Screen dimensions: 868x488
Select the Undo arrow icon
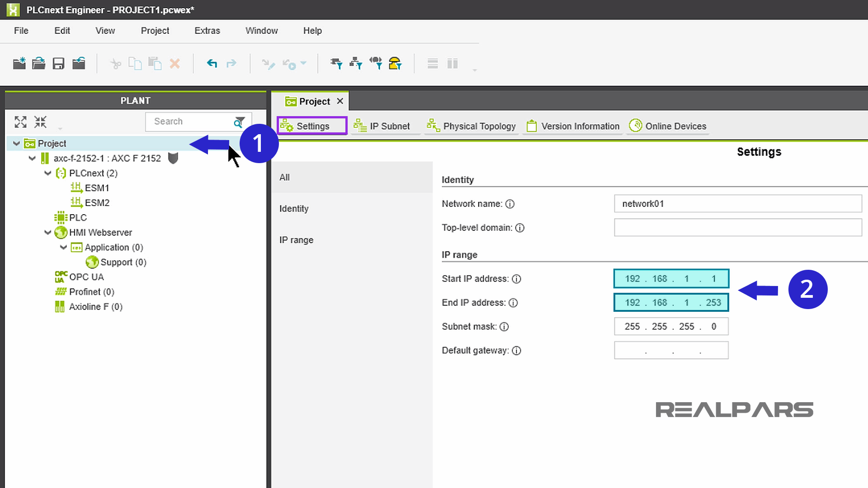coord(212,63)
